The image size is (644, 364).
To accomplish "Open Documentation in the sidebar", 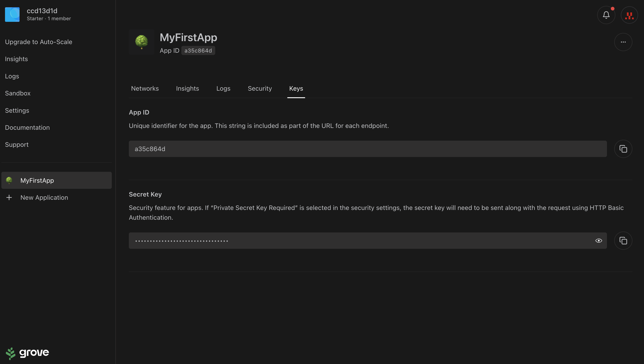I will click(27, 127).
